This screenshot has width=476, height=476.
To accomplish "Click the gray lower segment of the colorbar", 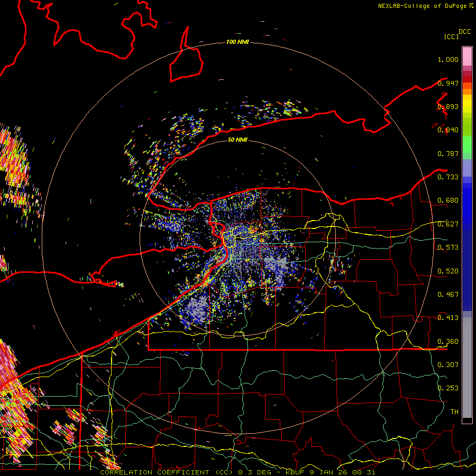I will (x=467, y=368).
